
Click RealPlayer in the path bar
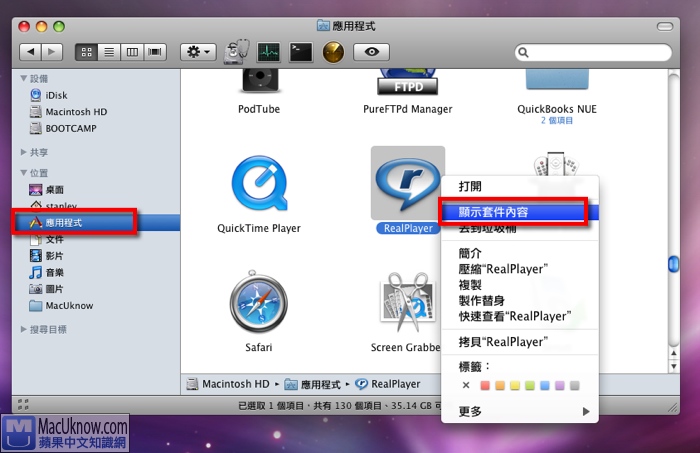[388, 384]
